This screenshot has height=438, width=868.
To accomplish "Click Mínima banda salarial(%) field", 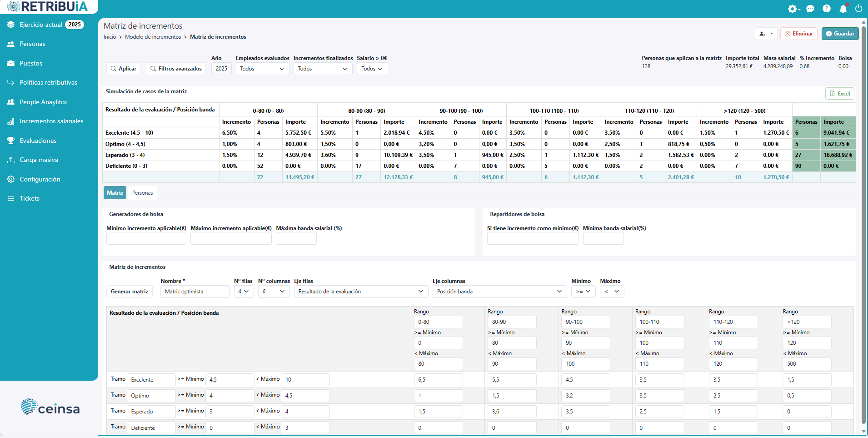I will tap(604, 238).
